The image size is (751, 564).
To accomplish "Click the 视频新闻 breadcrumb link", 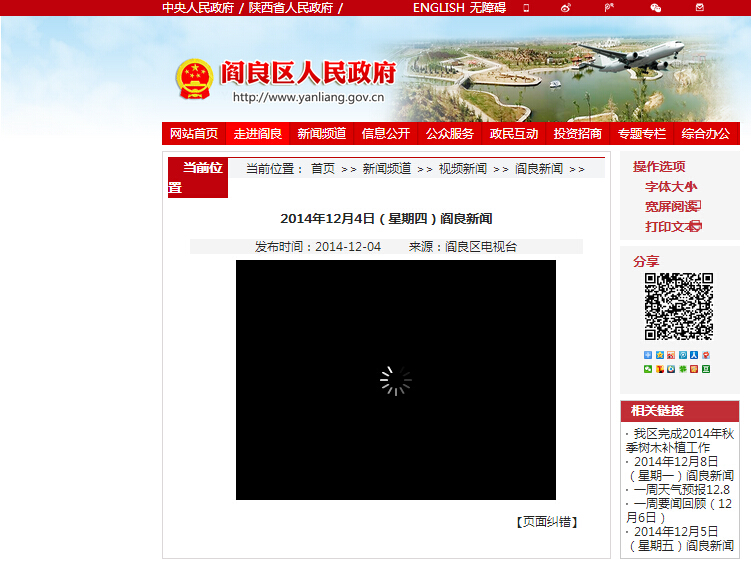I will coord(462,169).
